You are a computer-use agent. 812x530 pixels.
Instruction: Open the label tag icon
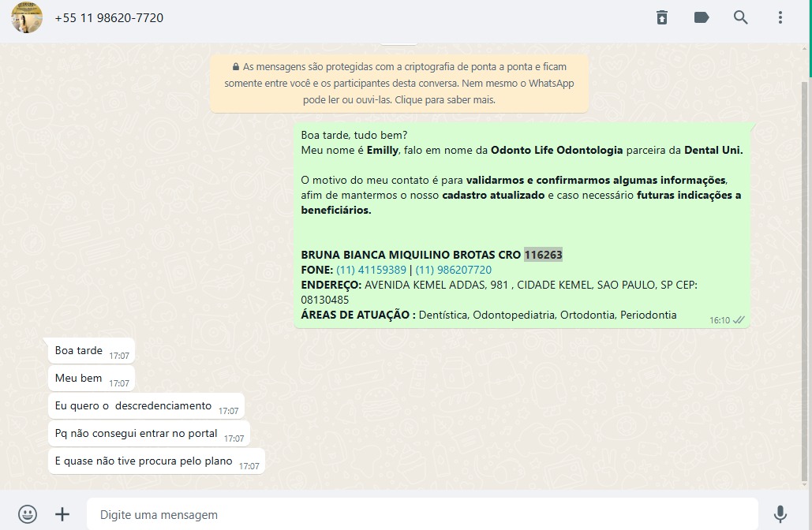tap(702, 17)
